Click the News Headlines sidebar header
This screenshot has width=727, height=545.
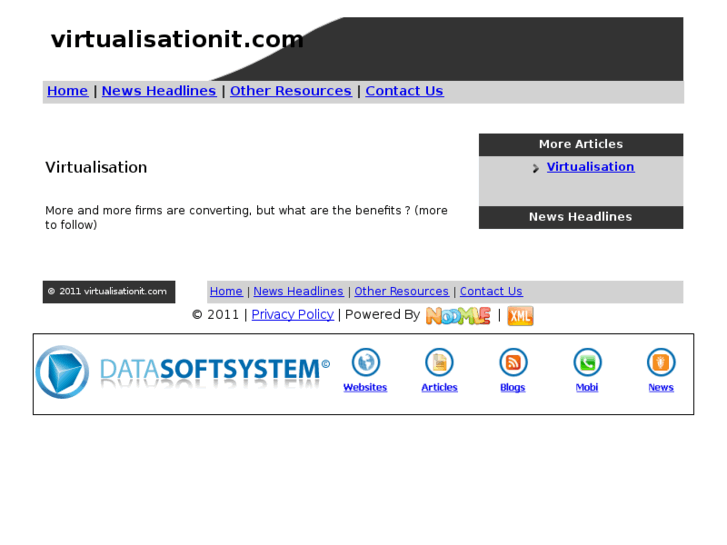(581, 217)
